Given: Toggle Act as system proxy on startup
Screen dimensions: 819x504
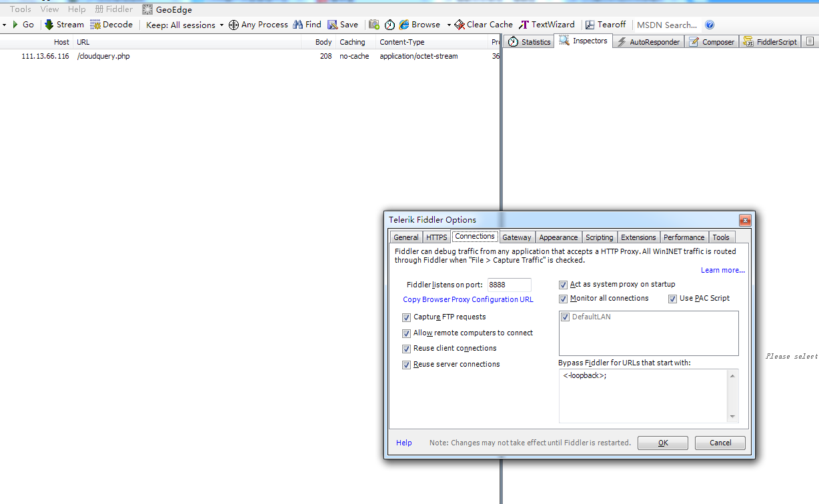Looking at the screenshot, I should click(564, 285).
